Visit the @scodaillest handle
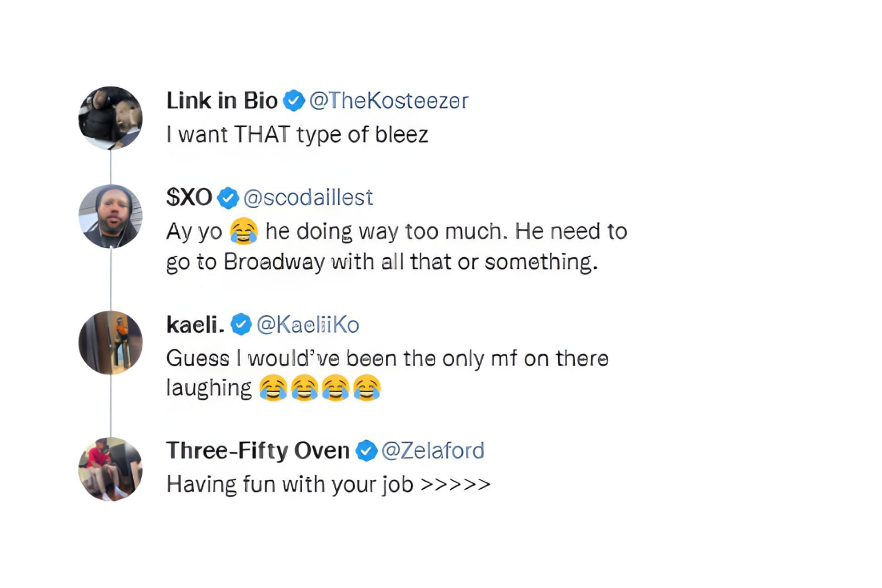This screenshot has width=882, height=588. pos(308,198)
